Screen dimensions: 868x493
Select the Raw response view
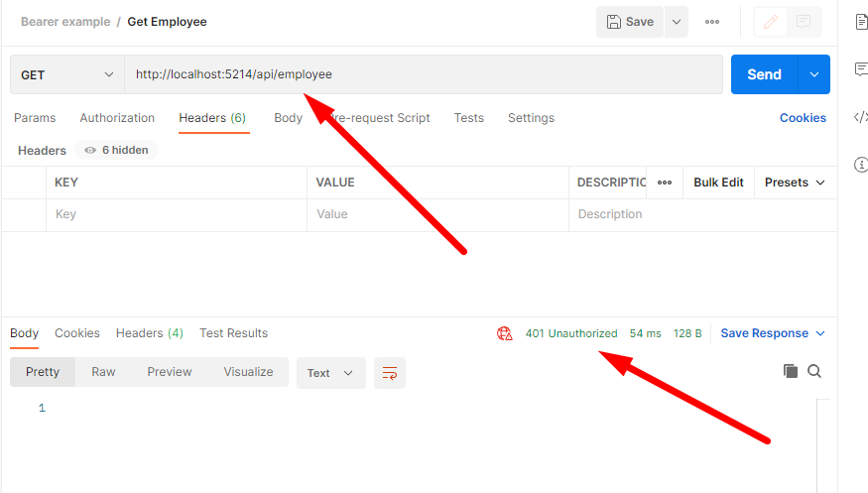103,372
